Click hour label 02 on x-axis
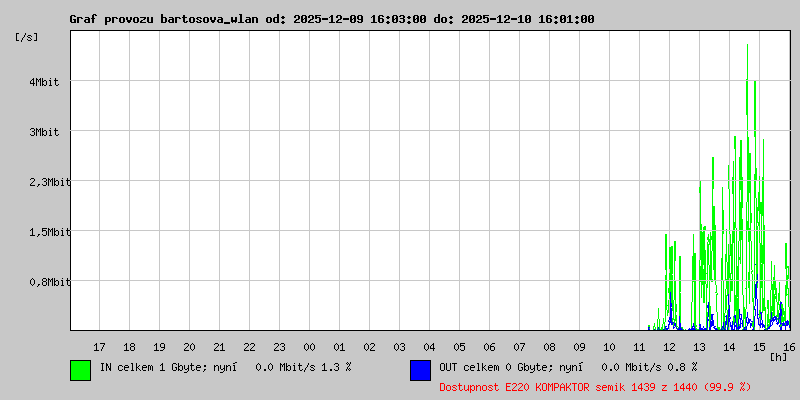Screen dimensions: 800x400 tap(369, 347)
